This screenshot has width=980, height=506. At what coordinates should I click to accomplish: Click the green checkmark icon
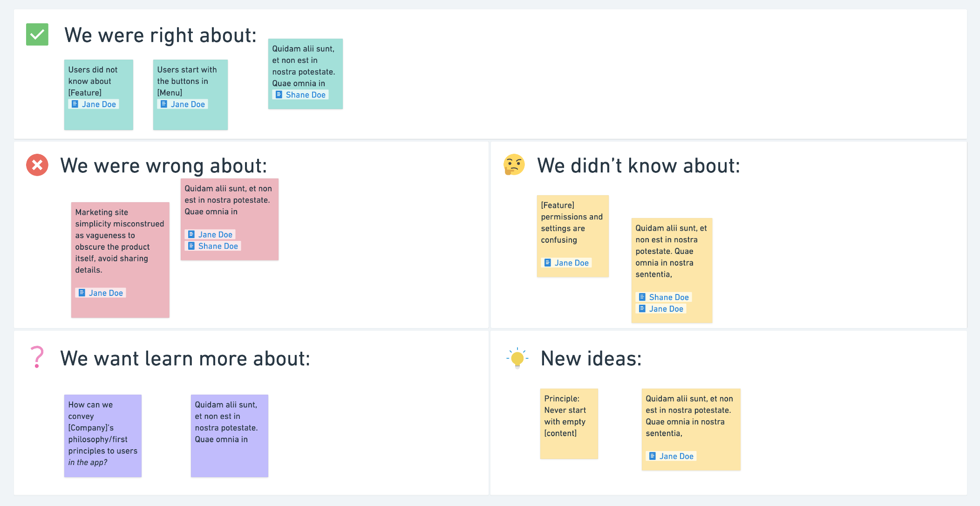coord(37,34)
